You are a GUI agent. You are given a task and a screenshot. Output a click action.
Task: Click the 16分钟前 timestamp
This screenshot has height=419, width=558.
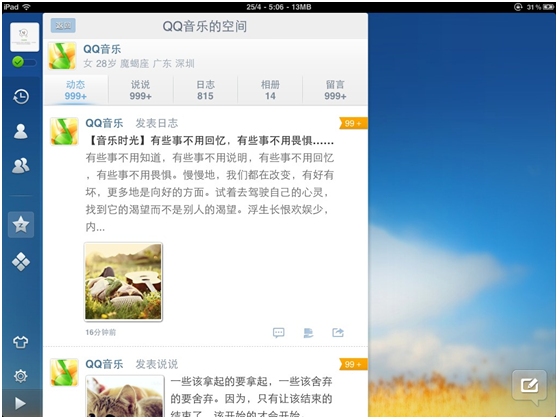(101, 332)
